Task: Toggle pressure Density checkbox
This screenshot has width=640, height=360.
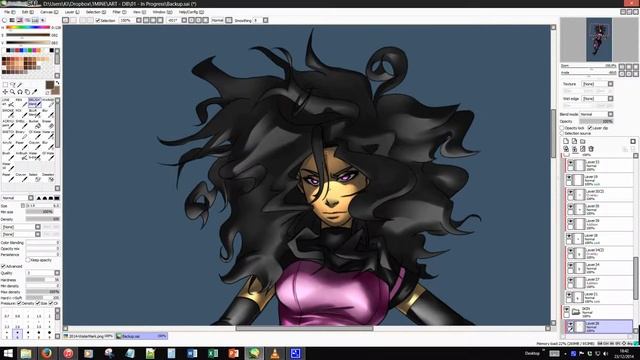Action: [19, 304]
